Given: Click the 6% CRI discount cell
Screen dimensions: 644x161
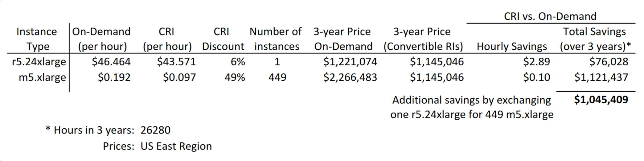Looking at the screenshot, I should 238,62.
